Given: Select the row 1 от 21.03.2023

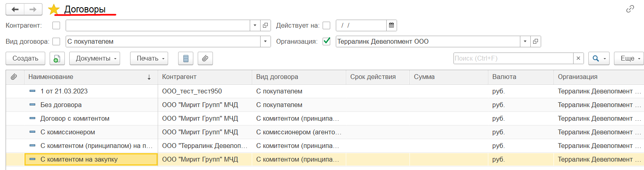Looking at the screenshot, I should [x=325, y=91].
